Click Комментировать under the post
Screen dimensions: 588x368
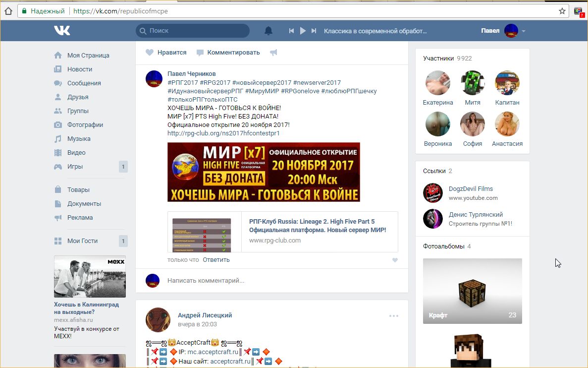228,53
